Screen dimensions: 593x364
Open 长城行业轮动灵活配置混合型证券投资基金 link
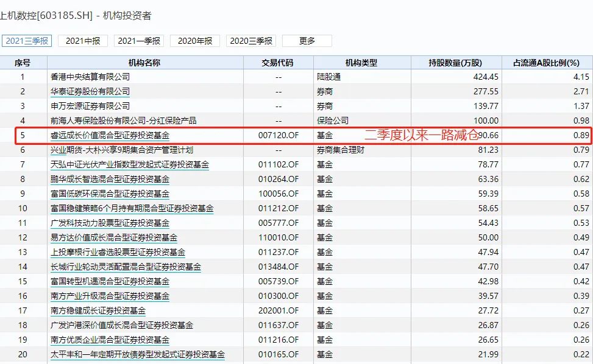pos(126,267)
